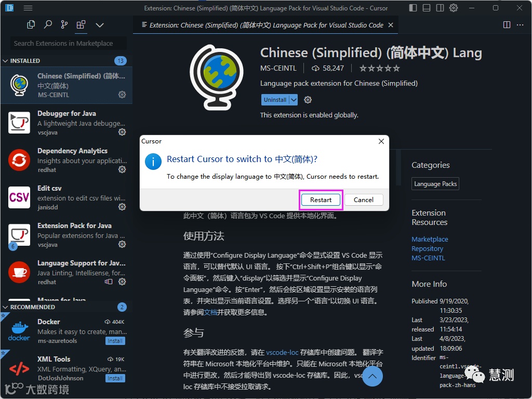Open manage gear for Edit csv
The width and height of the screenshot is (532, 399).
[x=122, y=207]
